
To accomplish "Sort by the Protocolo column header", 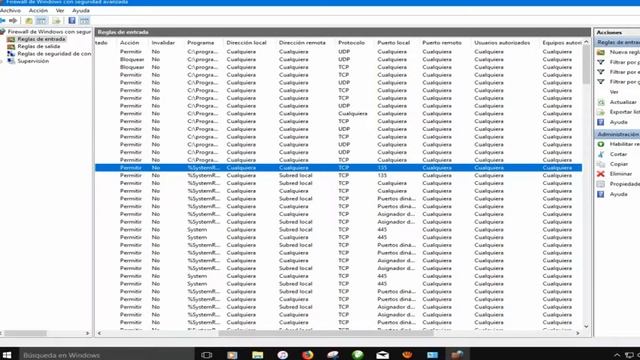I will tap(351, 42).
